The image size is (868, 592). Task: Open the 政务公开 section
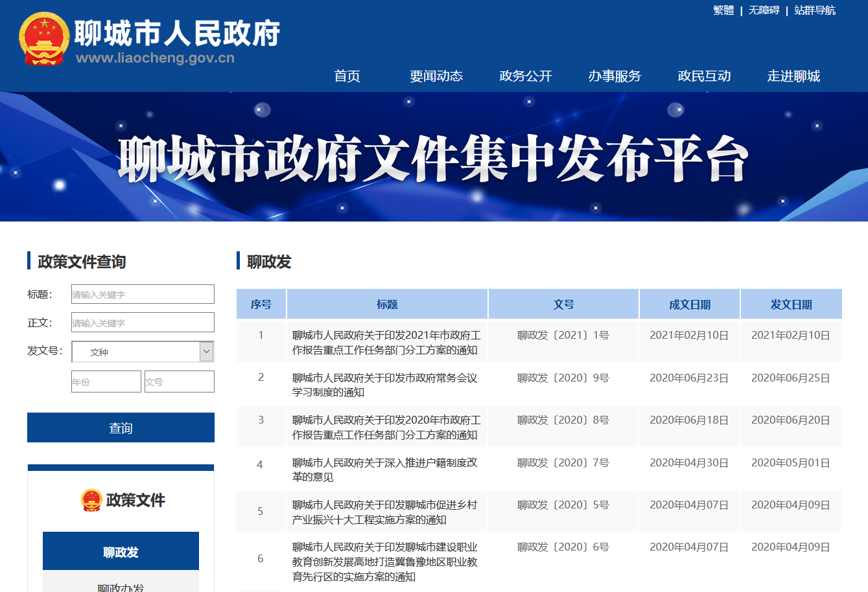coord(525,76)
